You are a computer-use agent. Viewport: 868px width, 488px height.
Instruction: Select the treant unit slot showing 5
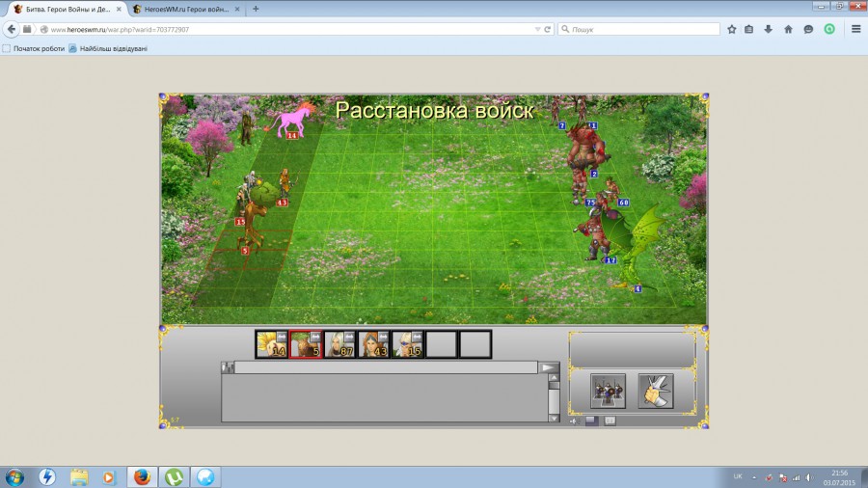[306, 344]
